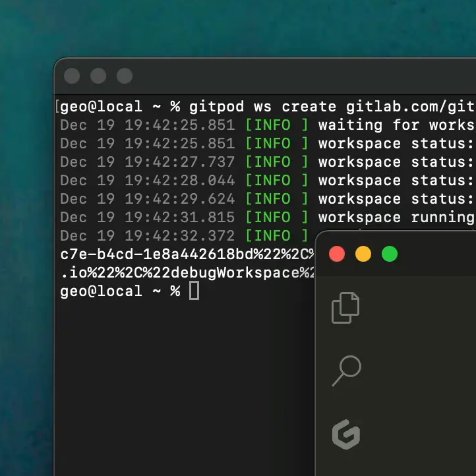Click the terminal window's gray minimize button
The width and height of the screenshot is (476, 476).
(x=98, y=76)
